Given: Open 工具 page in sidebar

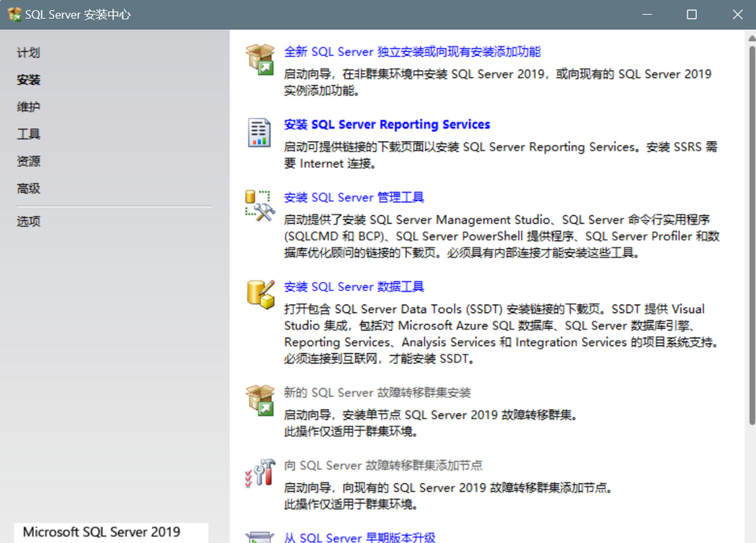Looking at the screenshot, I should (28, 134).
